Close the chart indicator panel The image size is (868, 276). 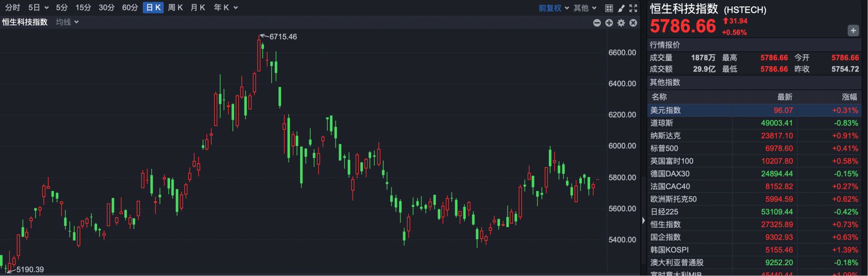pos(633,23)
